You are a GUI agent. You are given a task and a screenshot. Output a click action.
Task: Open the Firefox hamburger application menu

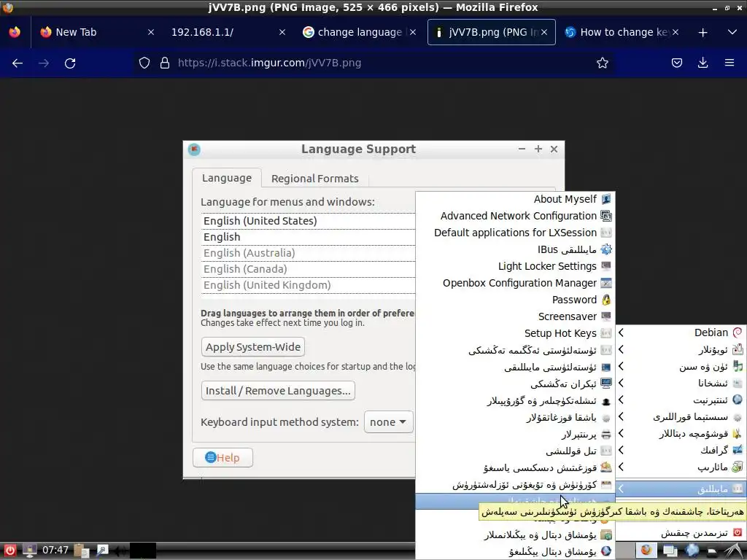pyautogui.click(x=729, y=63)
